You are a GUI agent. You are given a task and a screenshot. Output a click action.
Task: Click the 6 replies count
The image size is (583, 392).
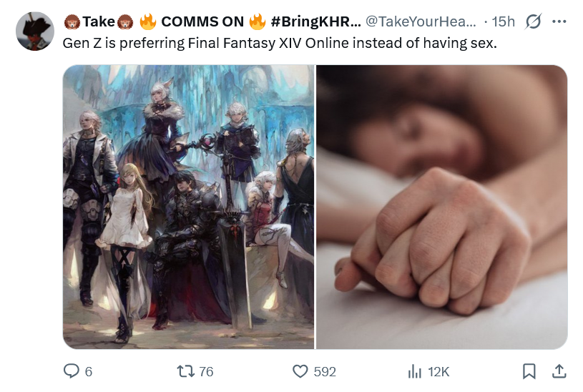pos(89,371)
